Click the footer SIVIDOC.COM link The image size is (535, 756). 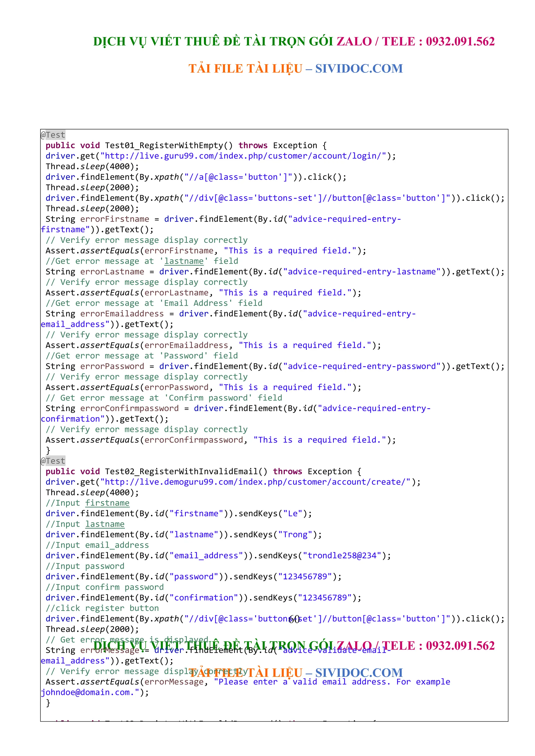359,672
